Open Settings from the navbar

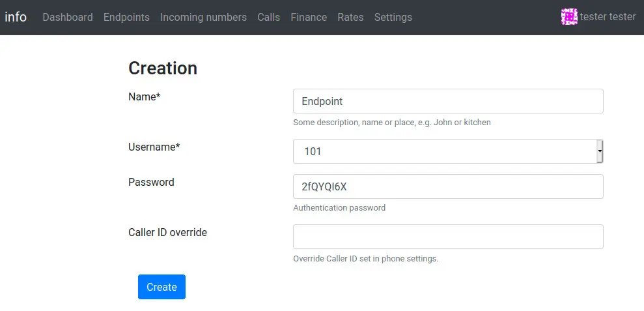[x=393, y=18]
